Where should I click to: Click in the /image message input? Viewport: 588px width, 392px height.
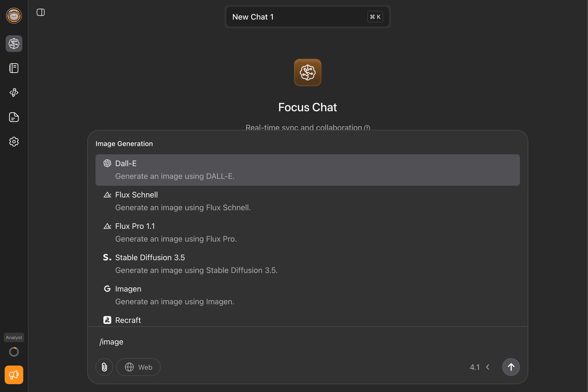tap(307, 342)
